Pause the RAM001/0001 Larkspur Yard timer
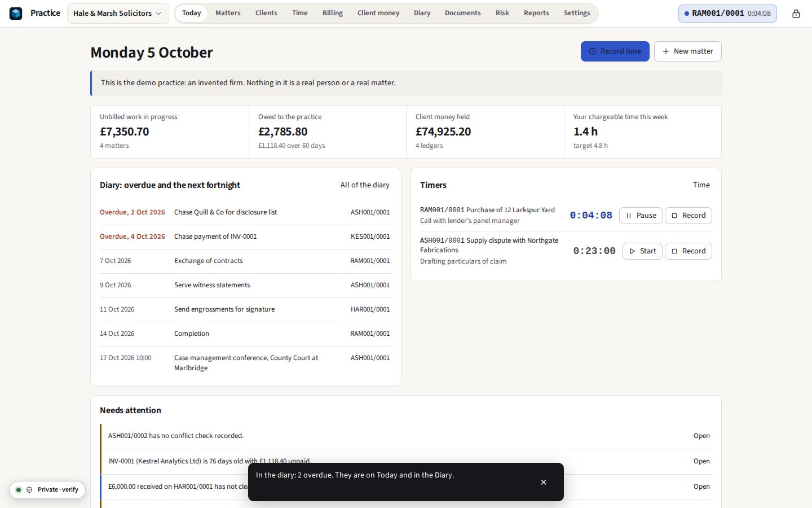 [x=641, y=216]
